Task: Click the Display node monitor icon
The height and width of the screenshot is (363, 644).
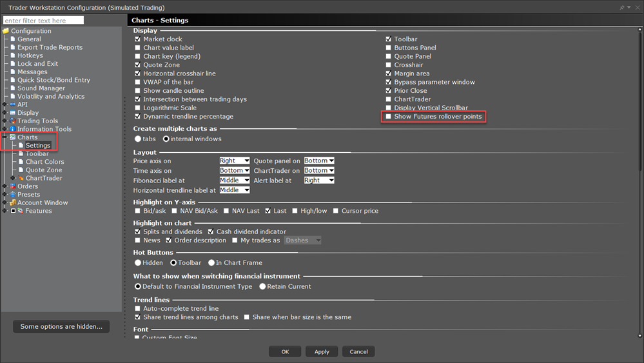Action: pyautogui.click(x=13, y=113)
